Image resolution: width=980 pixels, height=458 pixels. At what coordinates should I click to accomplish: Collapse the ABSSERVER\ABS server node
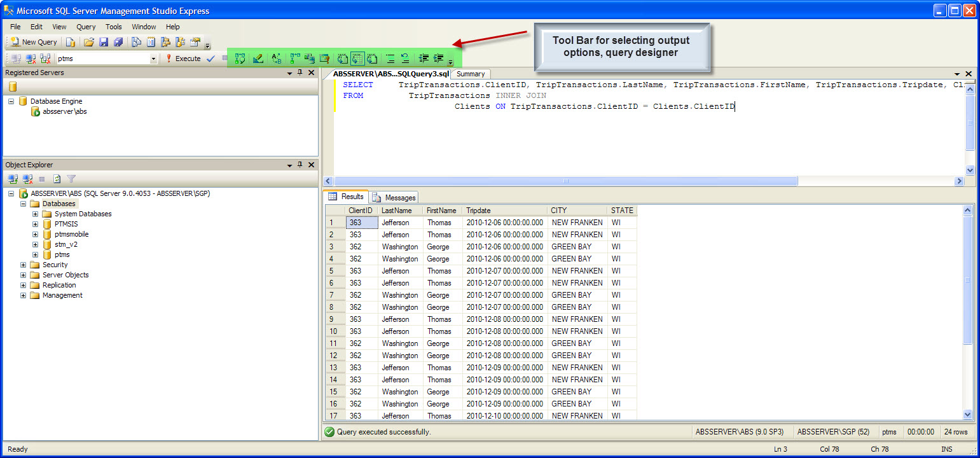coord(11,193)
